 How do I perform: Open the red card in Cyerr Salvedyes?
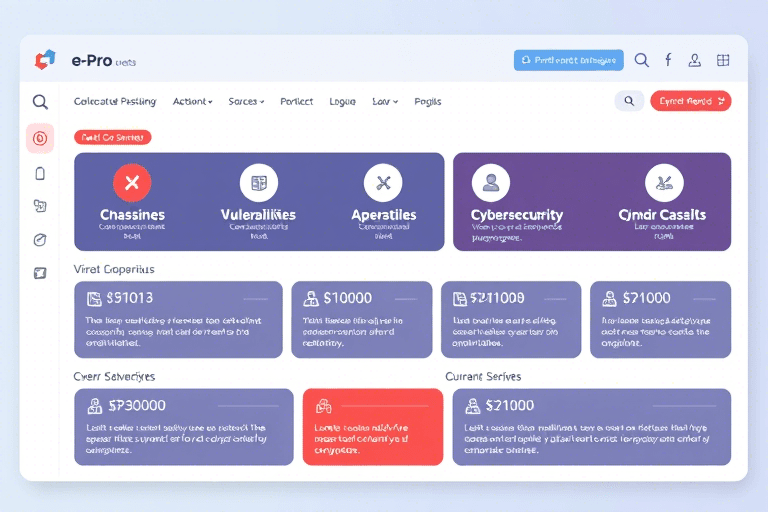pos(372,427)
